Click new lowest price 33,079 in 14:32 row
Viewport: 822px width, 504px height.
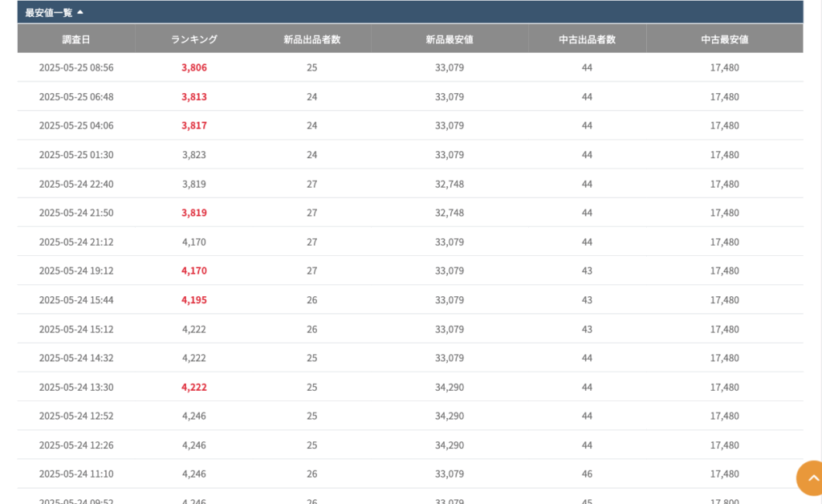(x=450, y=359)
